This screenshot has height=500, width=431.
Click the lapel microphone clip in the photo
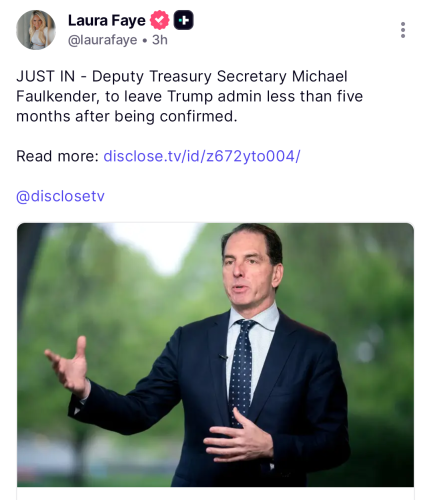coord(223,357)
